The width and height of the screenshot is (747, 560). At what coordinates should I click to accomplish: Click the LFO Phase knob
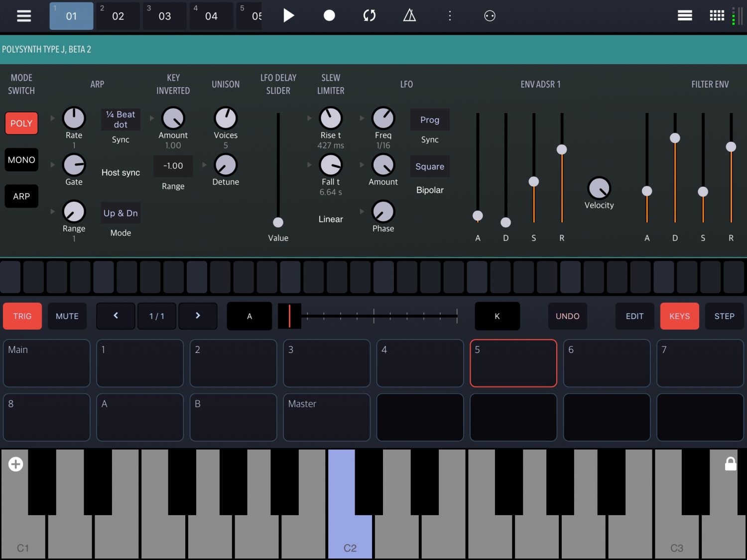[383, 212]
